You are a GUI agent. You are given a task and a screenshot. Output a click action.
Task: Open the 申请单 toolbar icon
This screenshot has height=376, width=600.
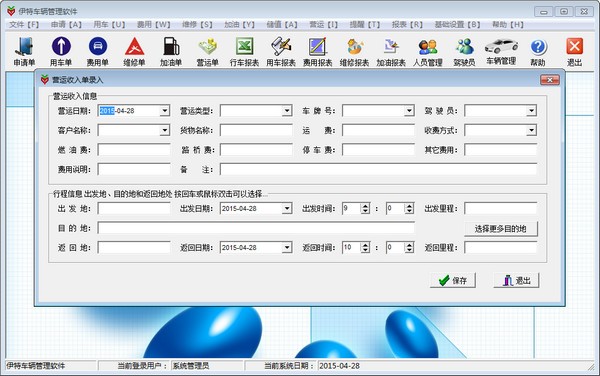tap(24, 51)
